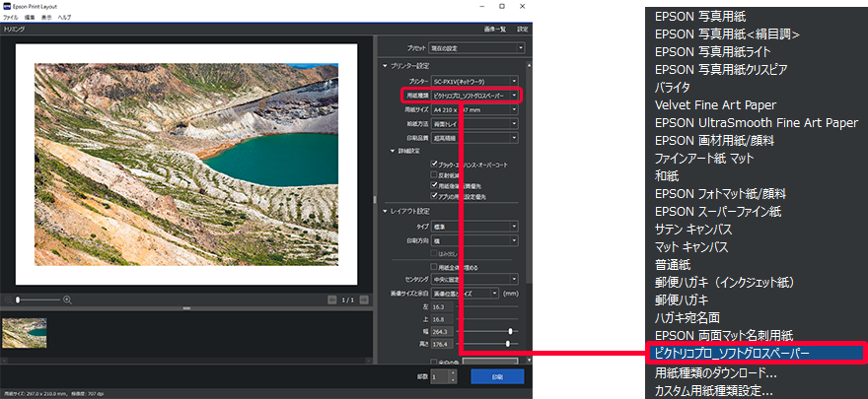
Task: Click the 幅 width slider handle
Action: point(510,332)
